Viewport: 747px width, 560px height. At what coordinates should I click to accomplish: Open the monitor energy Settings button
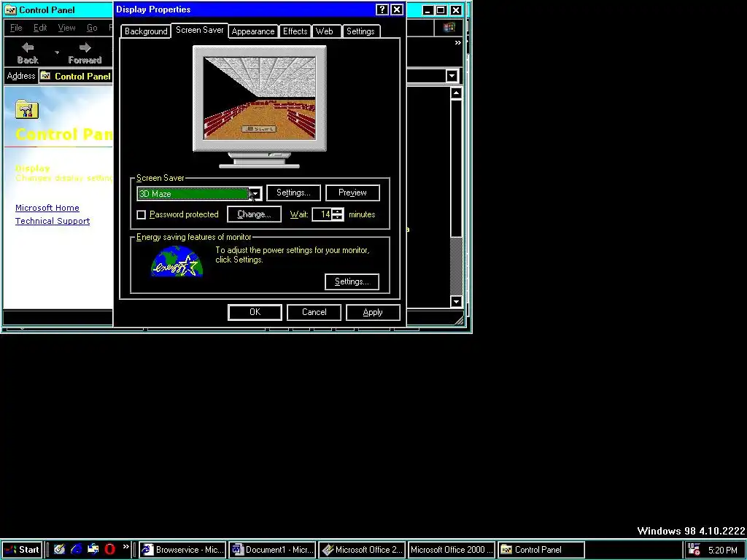click(352, 281)
